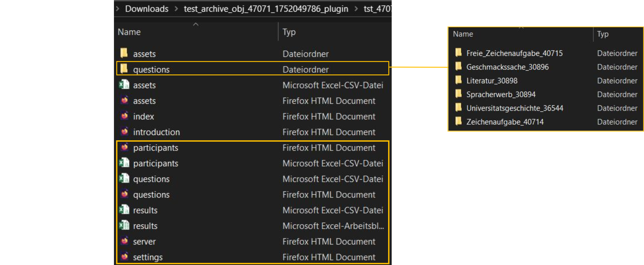Click the questions folder icon
Image resolution: width=644 pixels, height=265 pixels.
point(124,69)
